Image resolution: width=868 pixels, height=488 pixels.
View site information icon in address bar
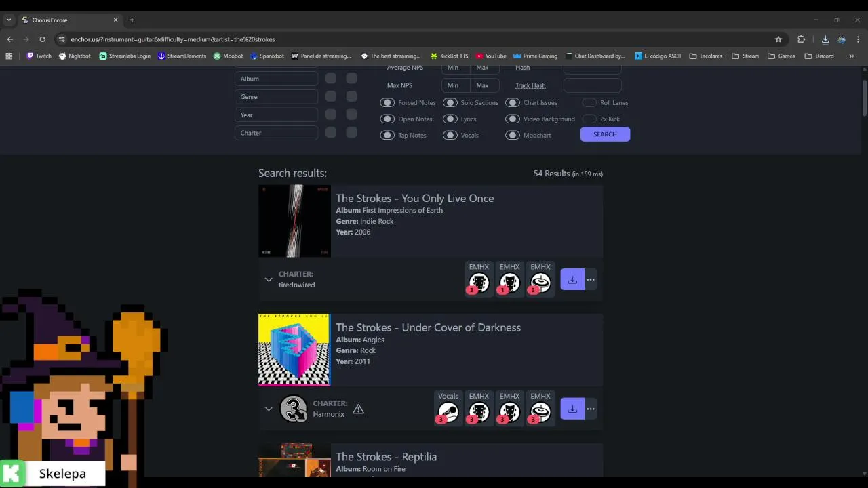click(x=62, y=39)
